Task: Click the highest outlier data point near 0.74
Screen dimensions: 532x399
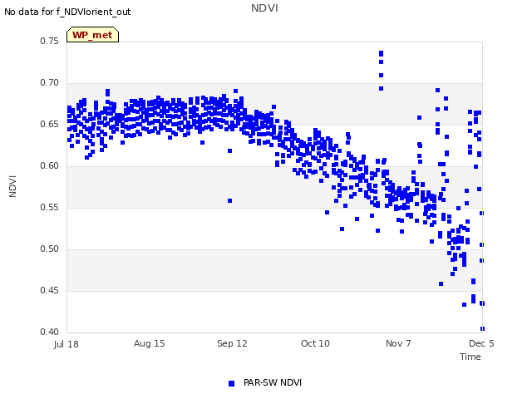Action: 381,53
